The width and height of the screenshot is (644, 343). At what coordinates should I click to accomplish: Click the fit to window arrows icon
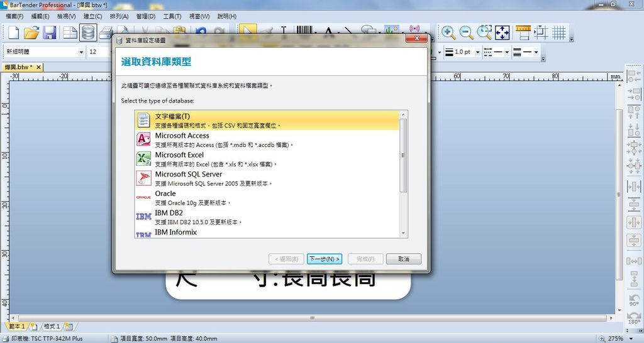pos(502,33)
